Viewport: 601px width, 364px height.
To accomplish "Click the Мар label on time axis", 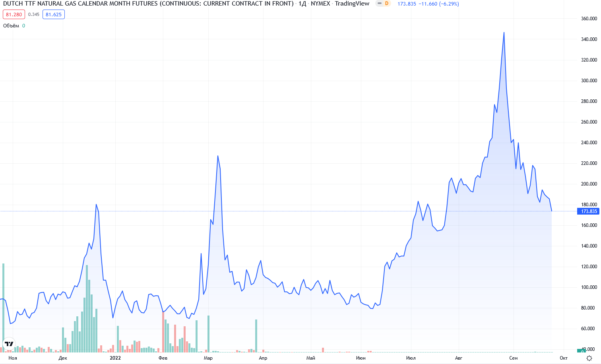I will coord(208,358).
